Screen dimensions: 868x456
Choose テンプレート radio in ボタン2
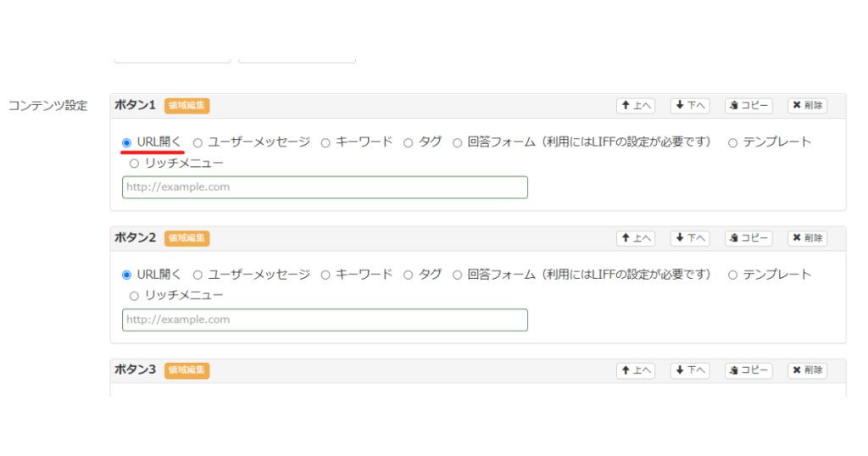732,275
